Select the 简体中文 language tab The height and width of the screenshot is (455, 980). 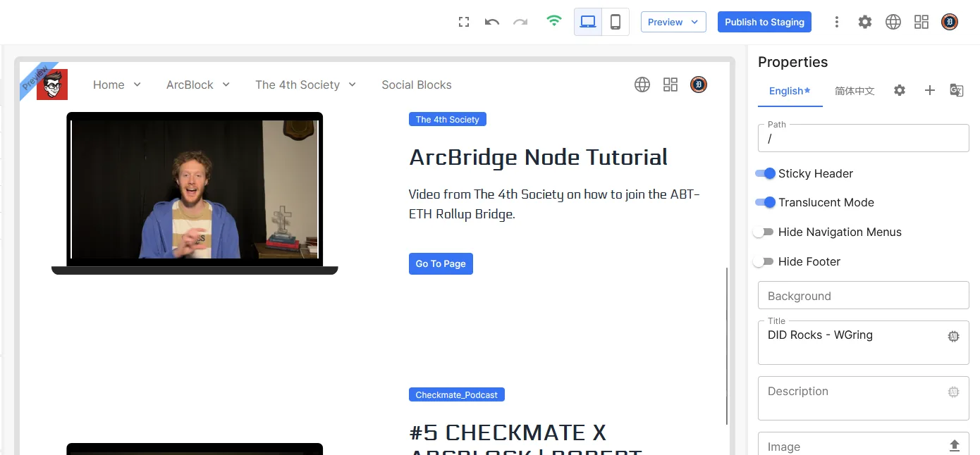(855, 91)
